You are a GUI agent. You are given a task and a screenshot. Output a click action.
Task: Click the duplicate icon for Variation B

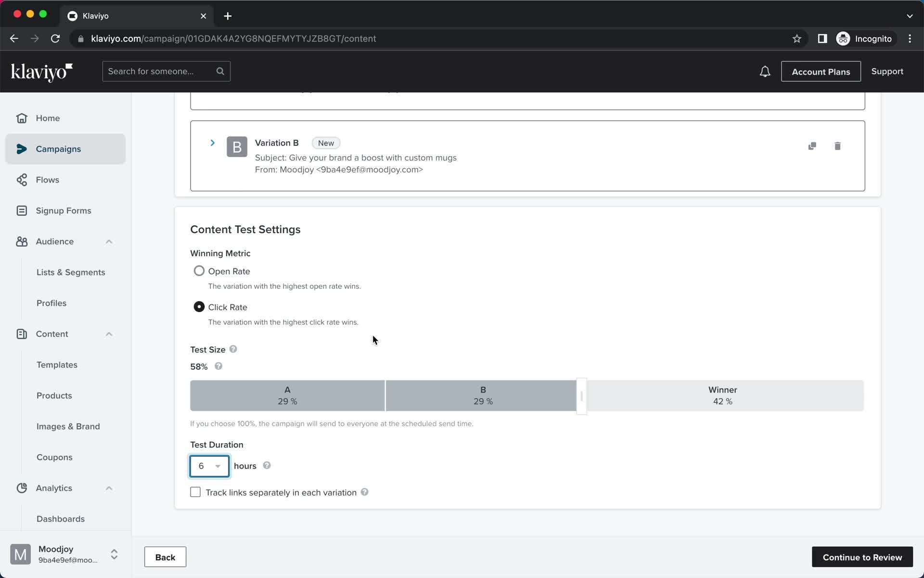point(812,145)
